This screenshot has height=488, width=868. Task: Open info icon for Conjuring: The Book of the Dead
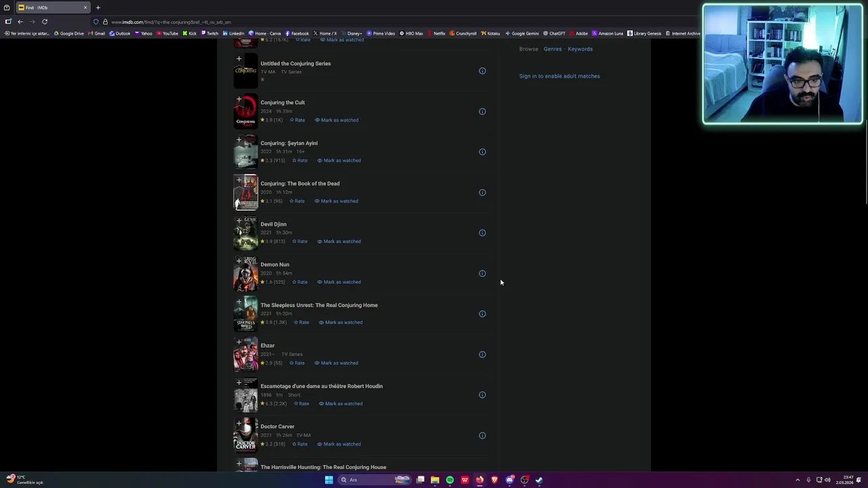482,192
